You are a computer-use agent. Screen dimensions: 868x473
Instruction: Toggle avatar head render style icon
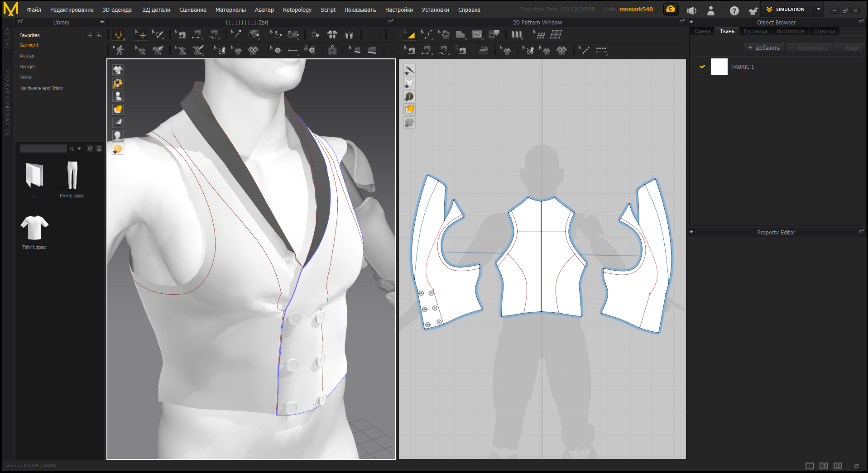(x=118, y=136)
